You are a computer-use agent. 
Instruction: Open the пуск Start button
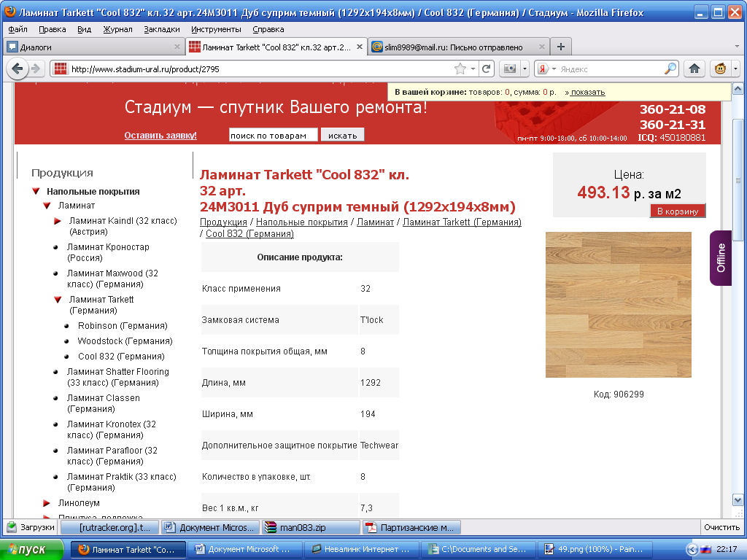[31, 549]
